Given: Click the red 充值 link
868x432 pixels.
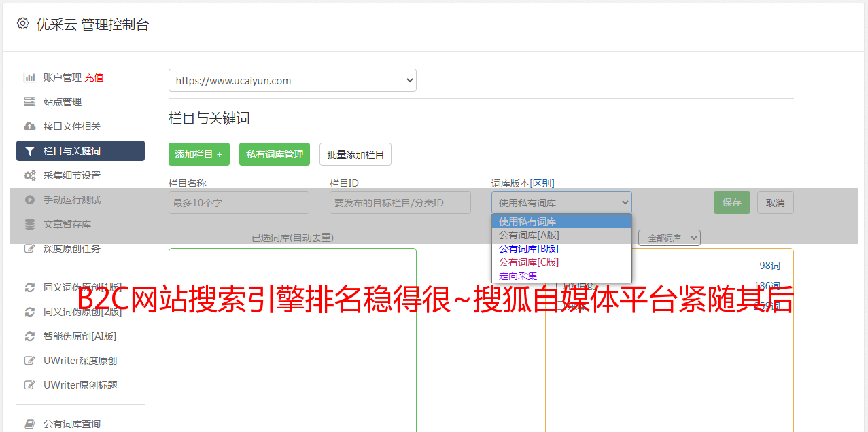Looking at the screenshot, I should click(x=94, y=77).
